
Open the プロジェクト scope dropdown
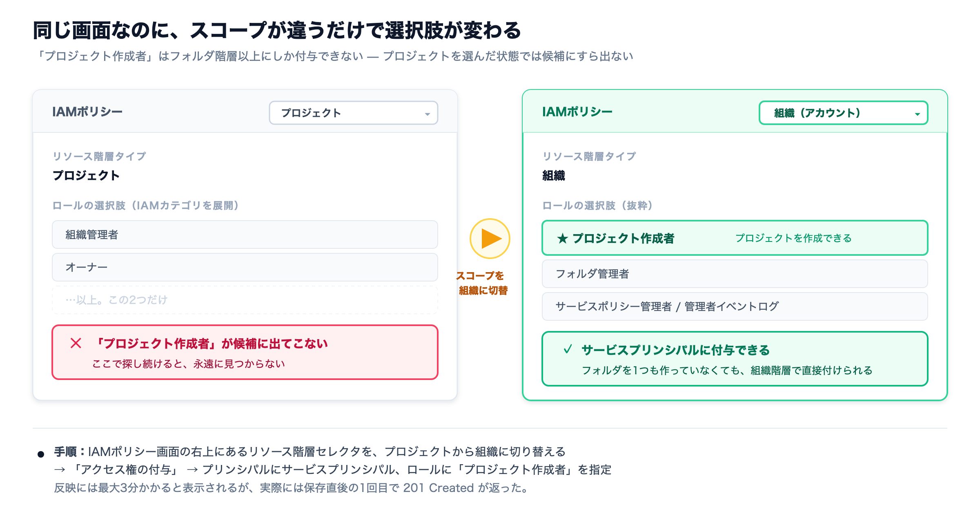pos(354,113)
